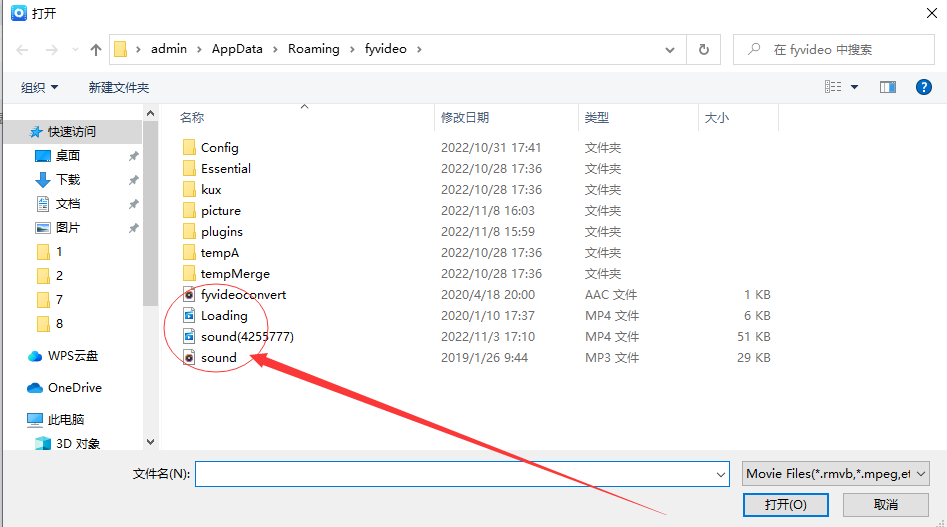
Task: Toggle the preview pane
Action: point(887,88)
